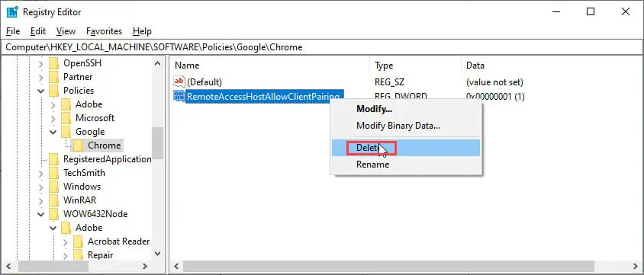Select the Acrobat Reader folder icon
The image size is (644, 275).
tap(79, 241)
